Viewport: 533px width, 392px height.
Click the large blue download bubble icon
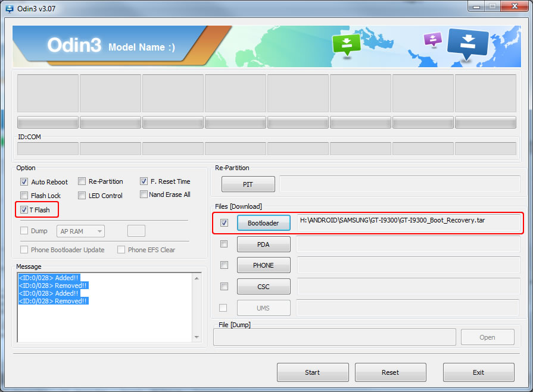(x=468, y=43)
